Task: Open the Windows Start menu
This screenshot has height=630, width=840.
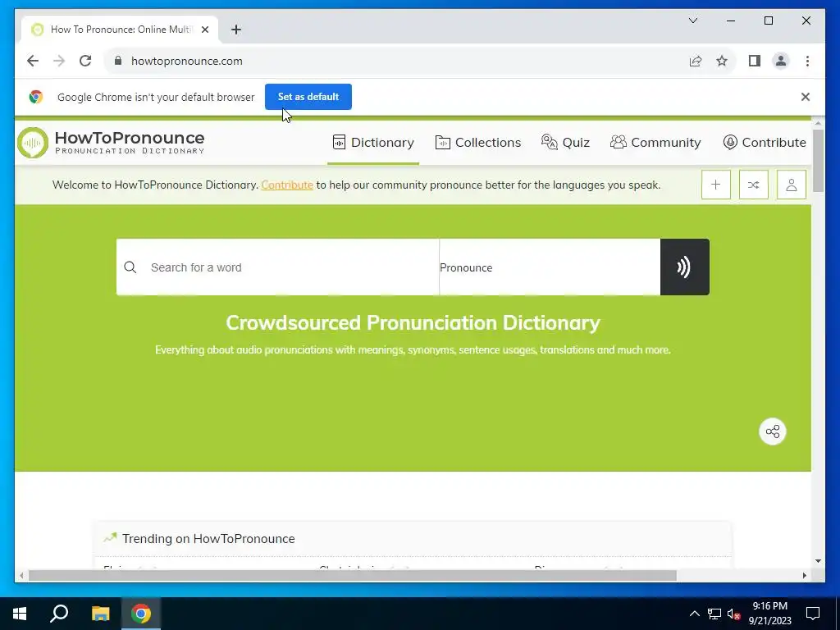Action: [x=20, y=614]
